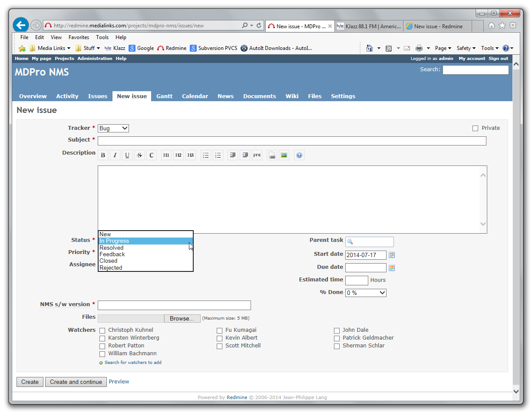Focus the NMS s/w version field
The width and height of the screenshot is (532, 413).
click(x=174, y=305)
